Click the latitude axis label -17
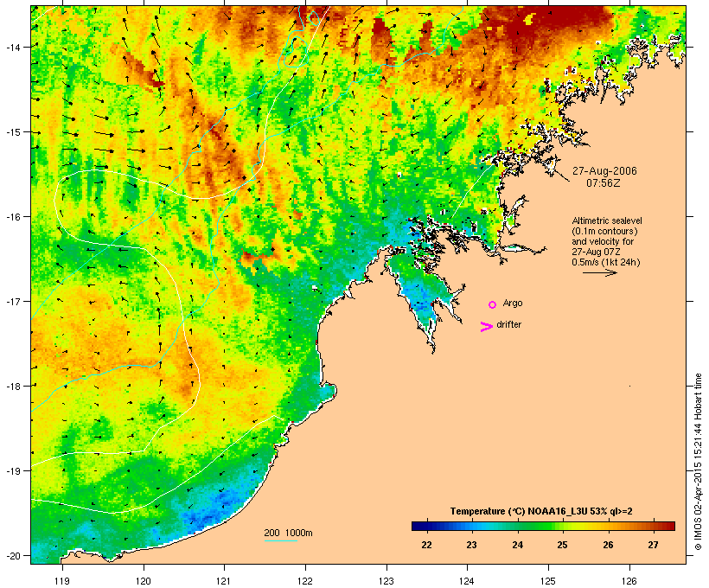The width and height of the screenshot is (709, 588). pyautogui.click(x=13, y=301)
